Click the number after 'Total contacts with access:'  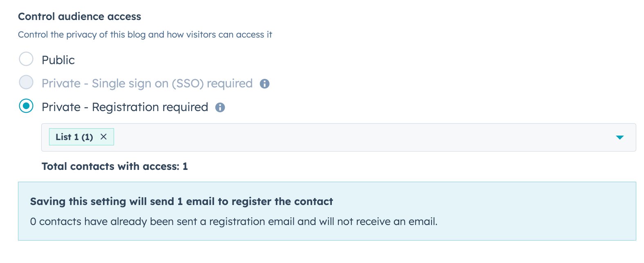click(x=185, y=167)
